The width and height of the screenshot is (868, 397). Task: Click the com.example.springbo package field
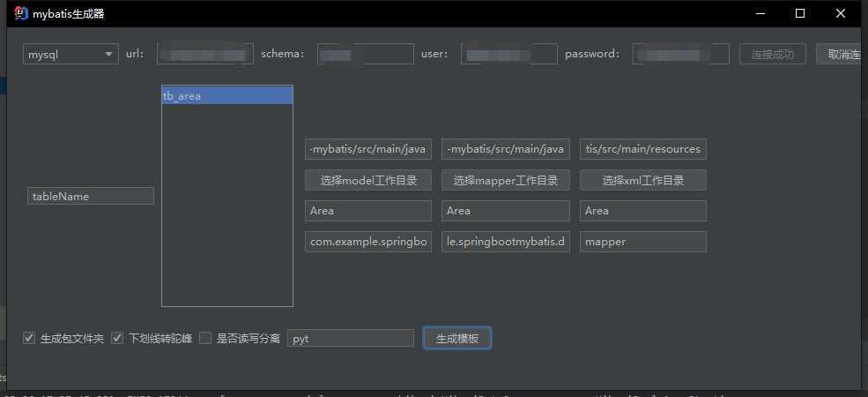pyautogui.click(x=368, y=242)
